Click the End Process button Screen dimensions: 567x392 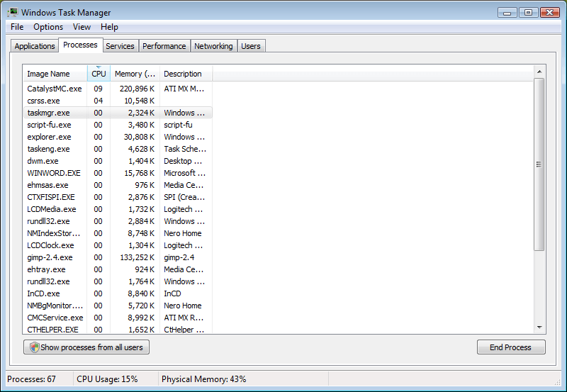click(x=511, y=347)
